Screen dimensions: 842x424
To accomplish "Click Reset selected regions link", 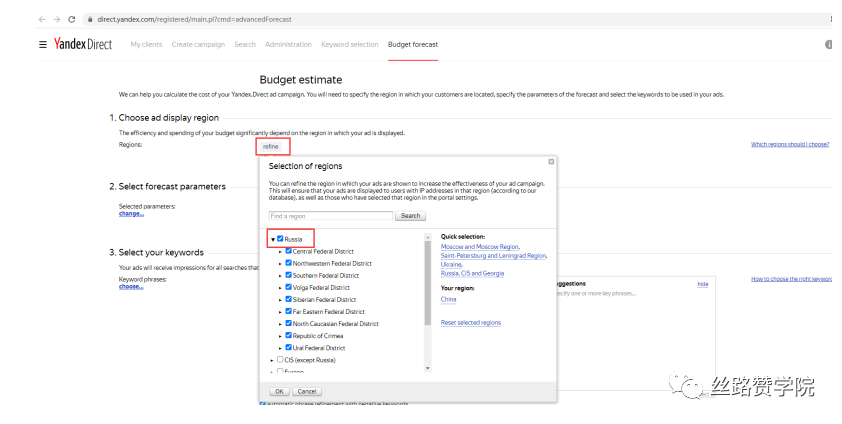I will click(x=470, y=323).
